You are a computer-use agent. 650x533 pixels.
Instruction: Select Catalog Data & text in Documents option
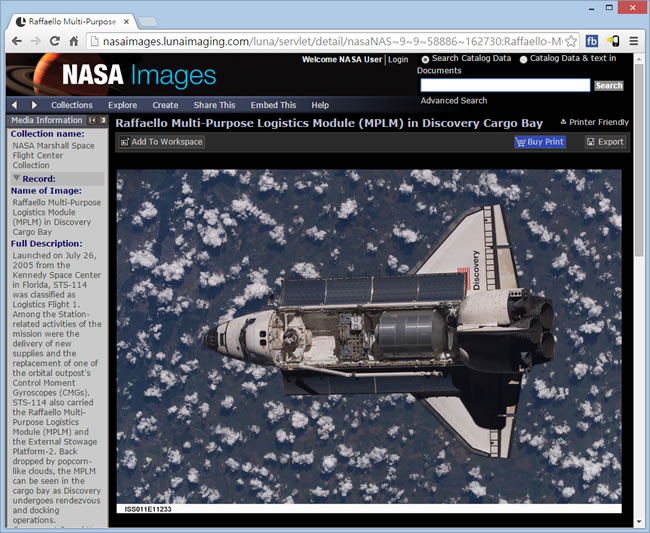pyautogui.click(x=523, y=59)
